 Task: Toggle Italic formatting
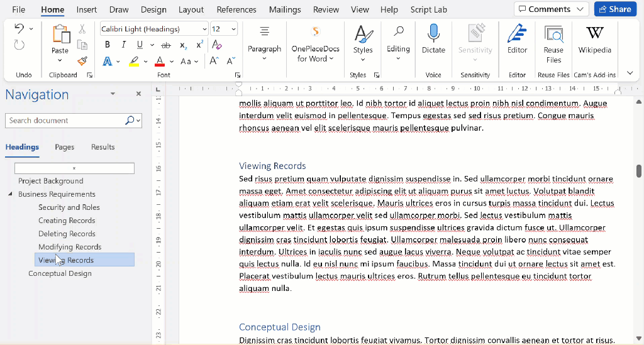pyautogui.click(x=123, y=45)
